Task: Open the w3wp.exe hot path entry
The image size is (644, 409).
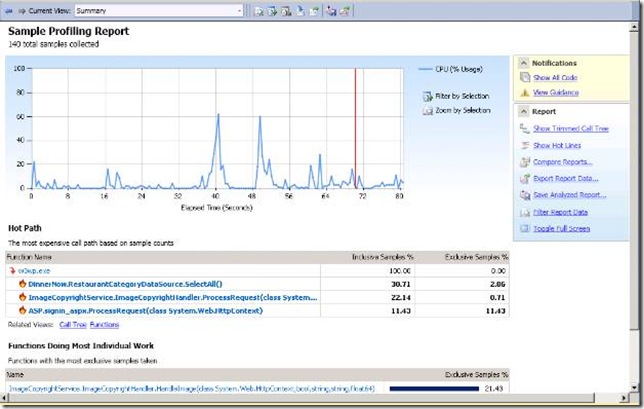Action: (34, 271)
